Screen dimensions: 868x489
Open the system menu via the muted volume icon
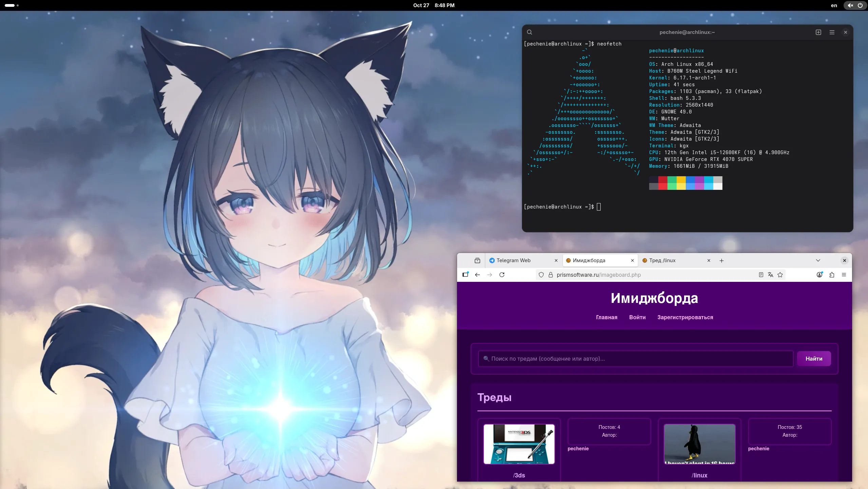tap(850, 5)
